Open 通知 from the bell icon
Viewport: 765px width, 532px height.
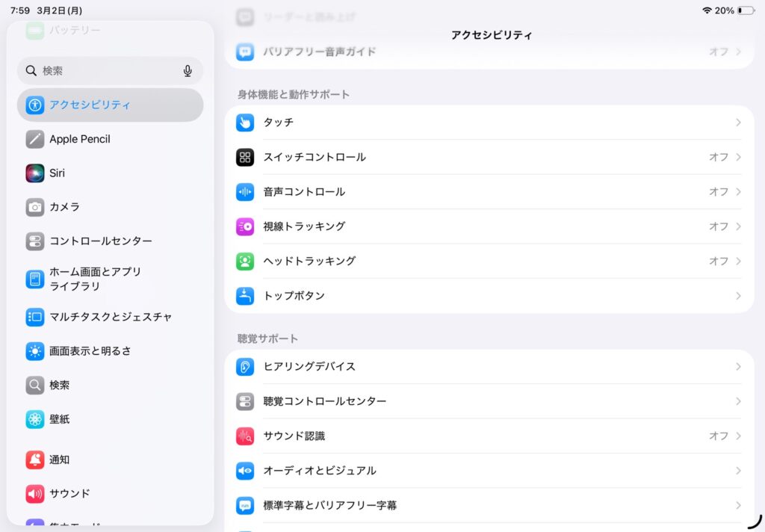pyautogui.click(x=35, y=460)
